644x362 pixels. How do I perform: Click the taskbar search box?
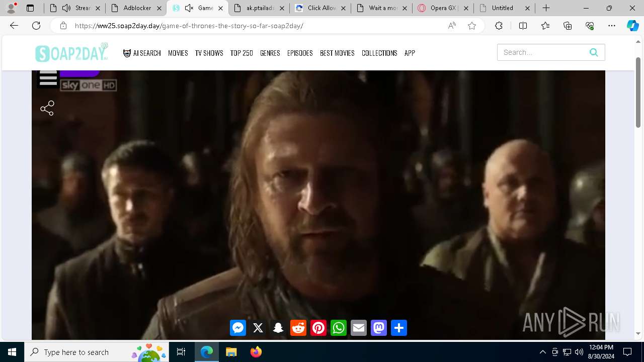point(96,352)
